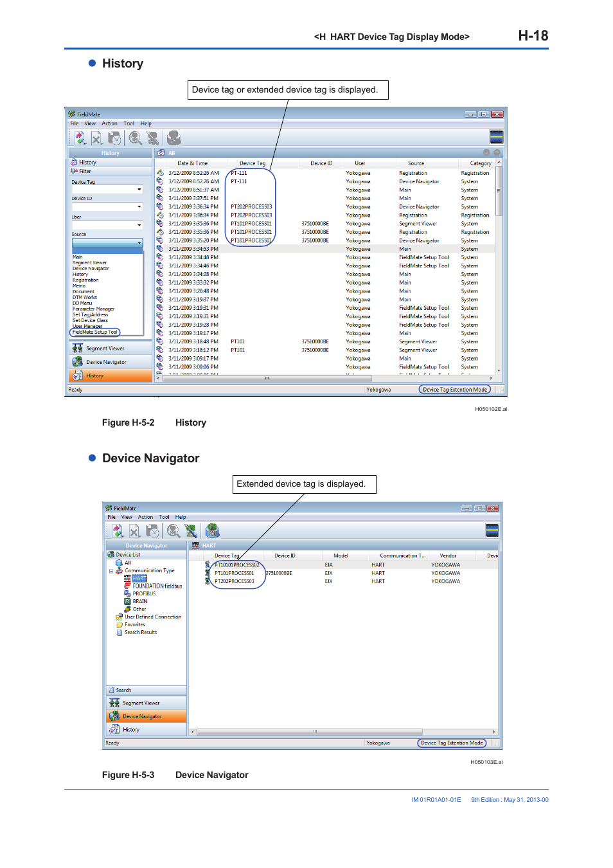Click the delete document icon in History window toolbar
Screen dimensions: 613x868
point(96,138)
